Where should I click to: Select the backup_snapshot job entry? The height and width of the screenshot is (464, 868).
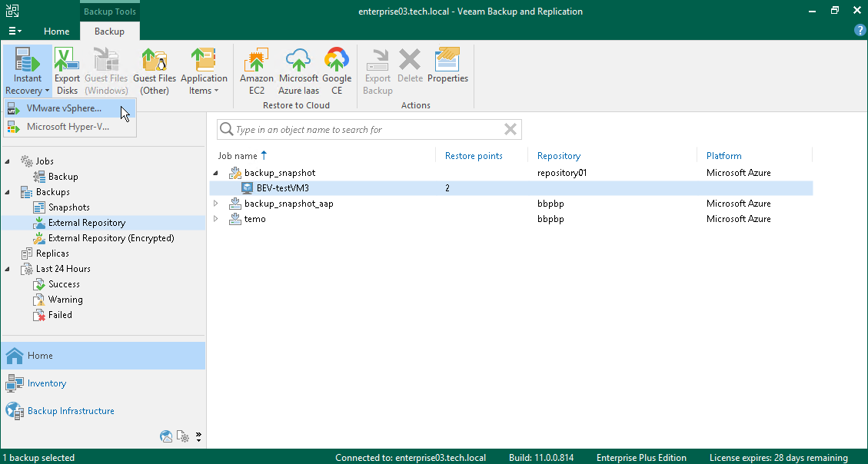280,173
